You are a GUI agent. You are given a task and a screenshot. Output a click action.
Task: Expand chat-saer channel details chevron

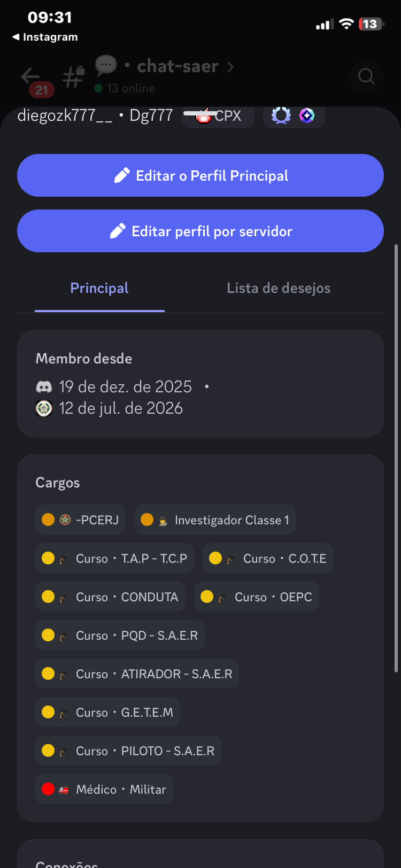[x=230, y=67]
